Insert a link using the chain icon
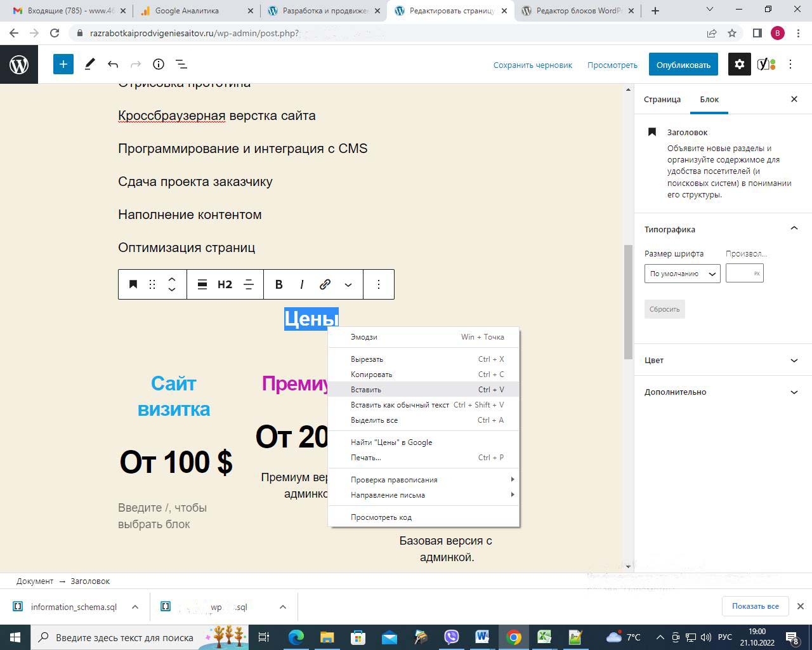Viewport: 812px width, 650px height. pos(325,284)
